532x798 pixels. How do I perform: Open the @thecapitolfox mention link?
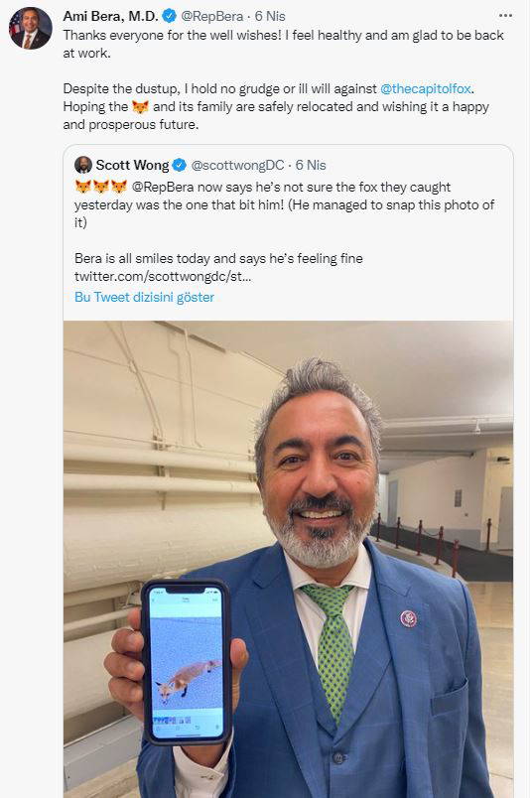[x=426, y=88]
